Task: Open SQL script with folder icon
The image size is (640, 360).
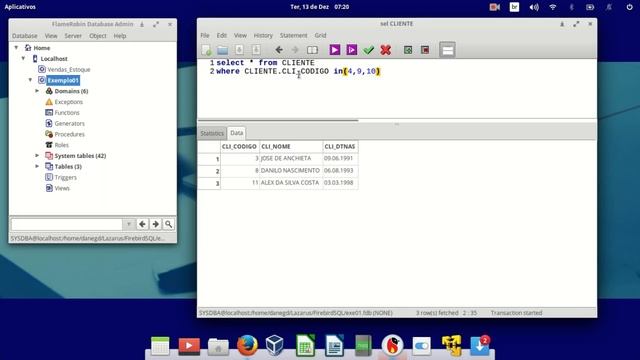Action: [222, 50]
